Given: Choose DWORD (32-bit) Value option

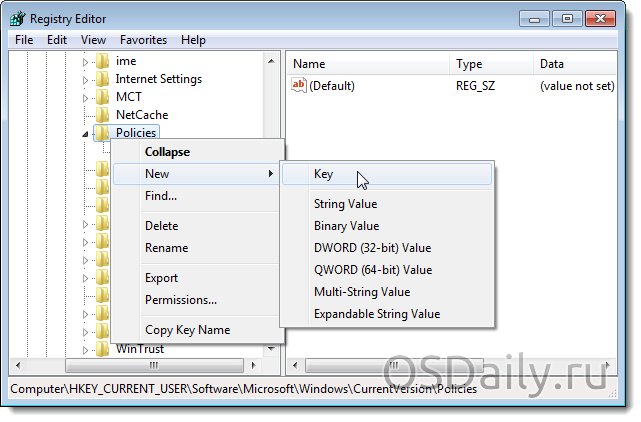Looking at the screenshot, I should point(372,248).
